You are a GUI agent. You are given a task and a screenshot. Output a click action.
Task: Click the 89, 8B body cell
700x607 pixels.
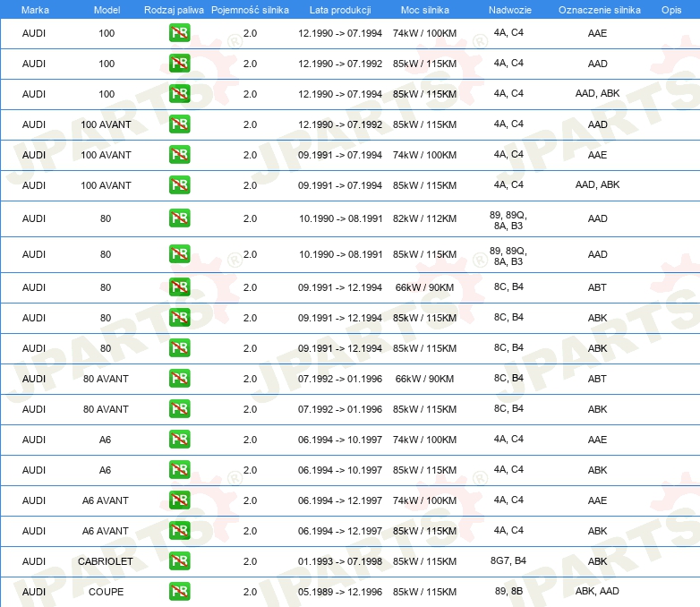click(x=508, y=591)
